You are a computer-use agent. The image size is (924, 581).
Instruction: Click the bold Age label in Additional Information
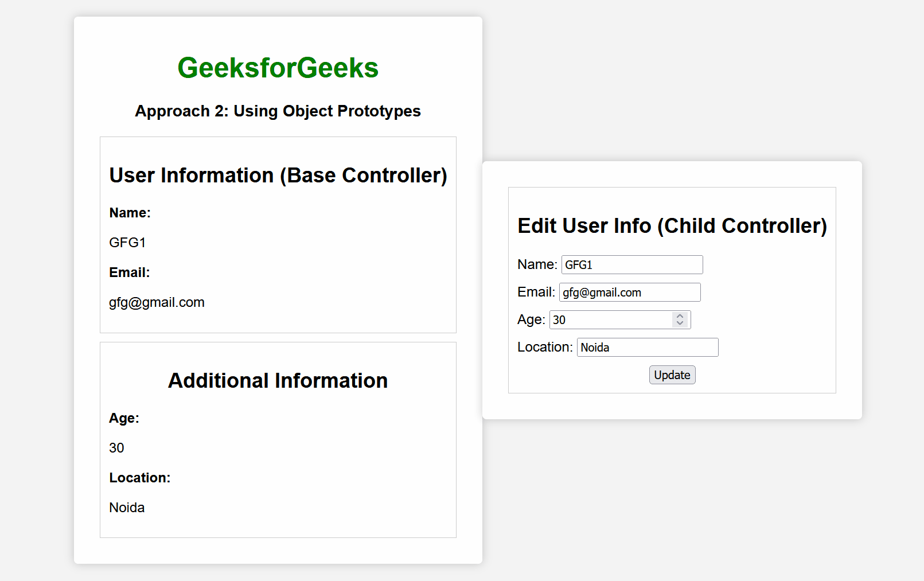124,418
